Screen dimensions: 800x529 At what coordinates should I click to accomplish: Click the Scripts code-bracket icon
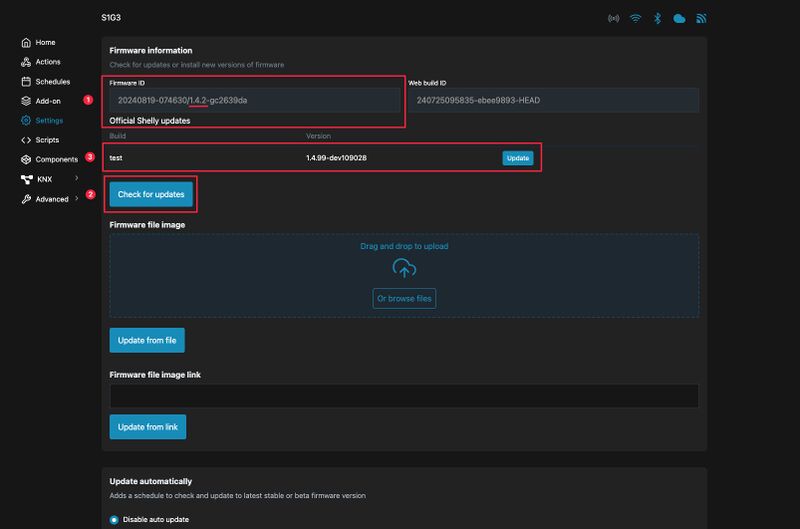click(x=26, y=140)
